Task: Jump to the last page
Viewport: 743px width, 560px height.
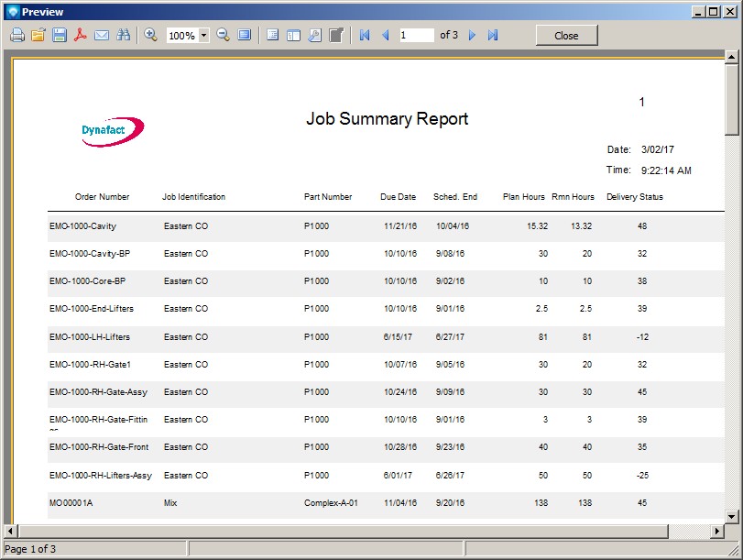Action: pyautogui.click(x=493, y=35)
